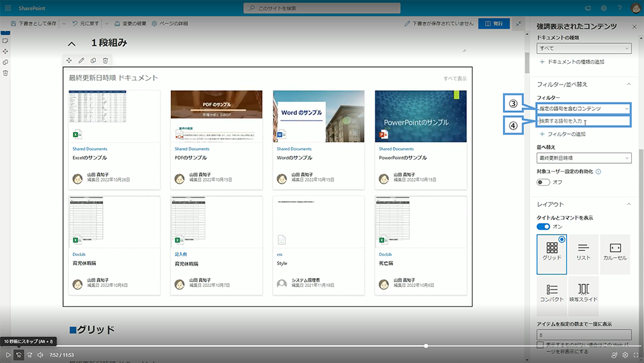Click the megaphone notifications icon in header

tap(588, 8)
